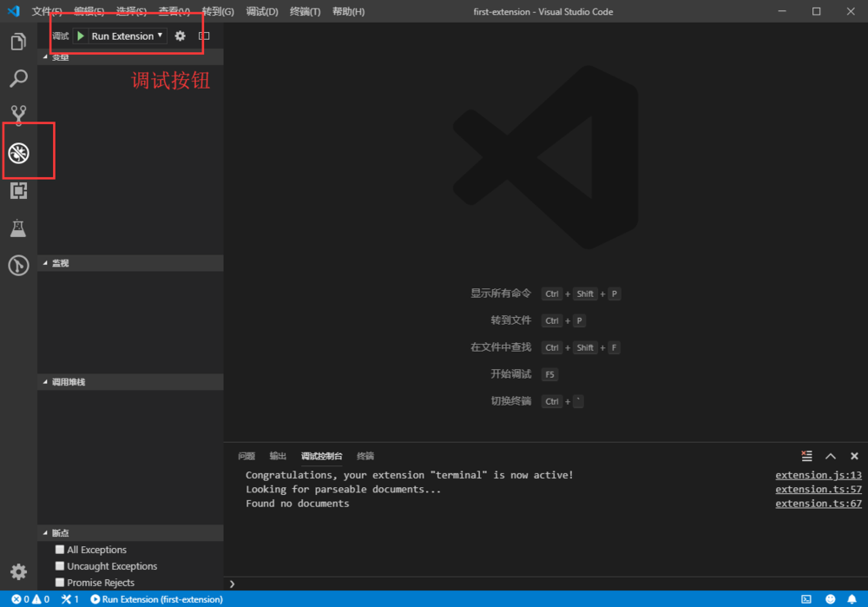Click the VS Code logo in title bar

[x=14, y=11]
